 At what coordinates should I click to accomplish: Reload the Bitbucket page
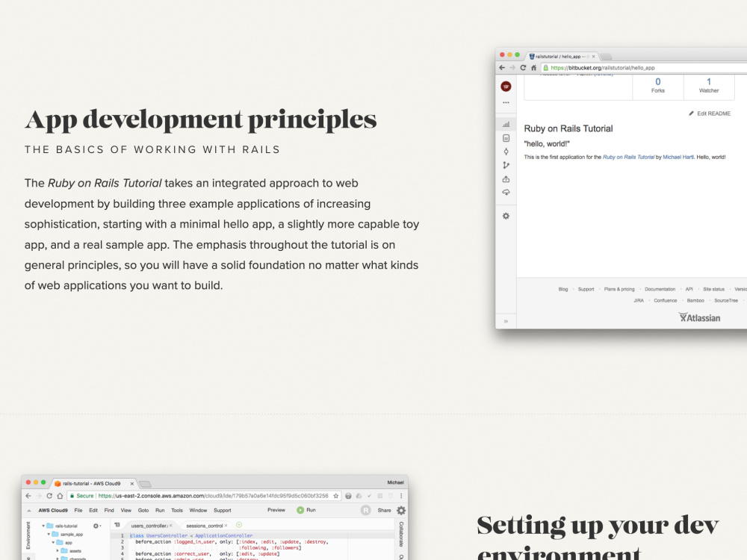523,68
